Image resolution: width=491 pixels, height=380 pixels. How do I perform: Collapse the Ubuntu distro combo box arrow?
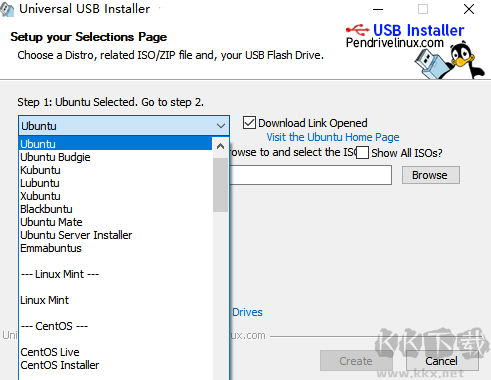click(221, 126)
